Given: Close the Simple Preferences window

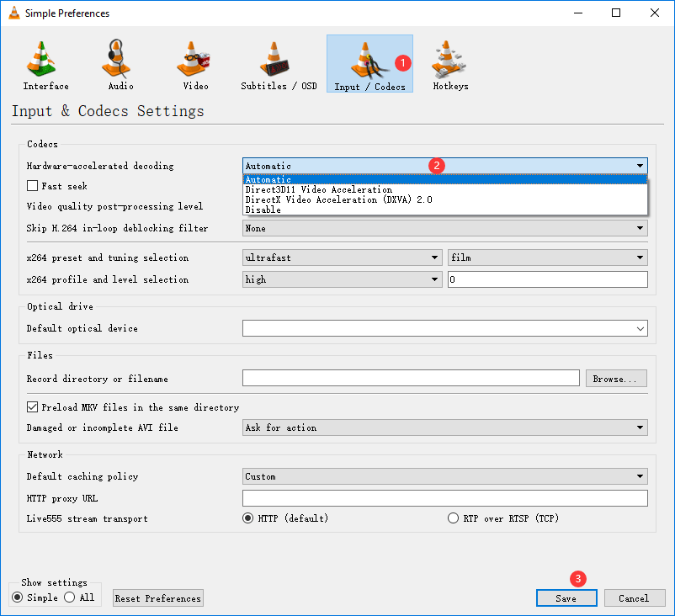Looking at the screenshot, I should coord(654,13).
